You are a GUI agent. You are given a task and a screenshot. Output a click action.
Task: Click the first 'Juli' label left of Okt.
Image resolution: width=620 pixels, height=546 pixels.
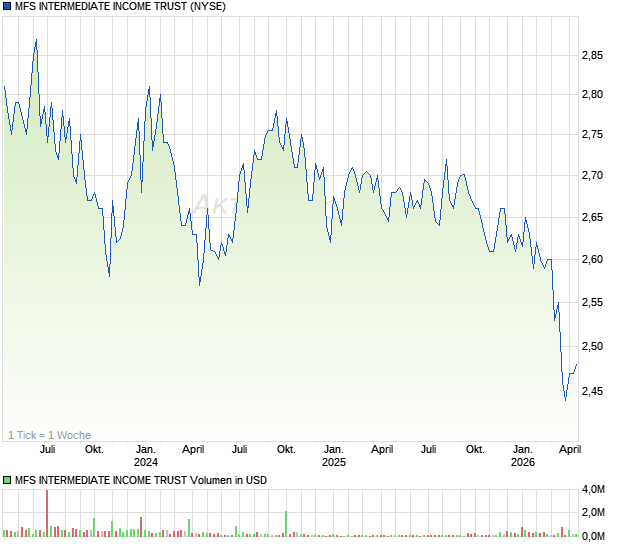click(x=47, y=450)
